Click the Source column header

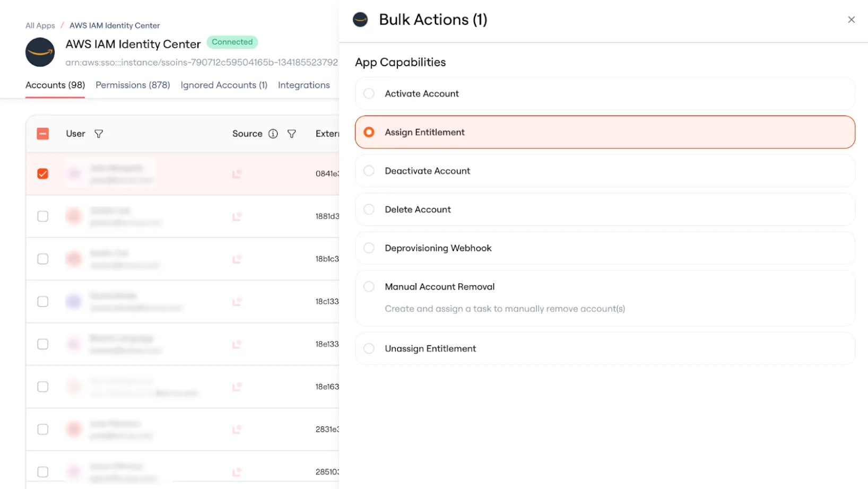[247, 134]
